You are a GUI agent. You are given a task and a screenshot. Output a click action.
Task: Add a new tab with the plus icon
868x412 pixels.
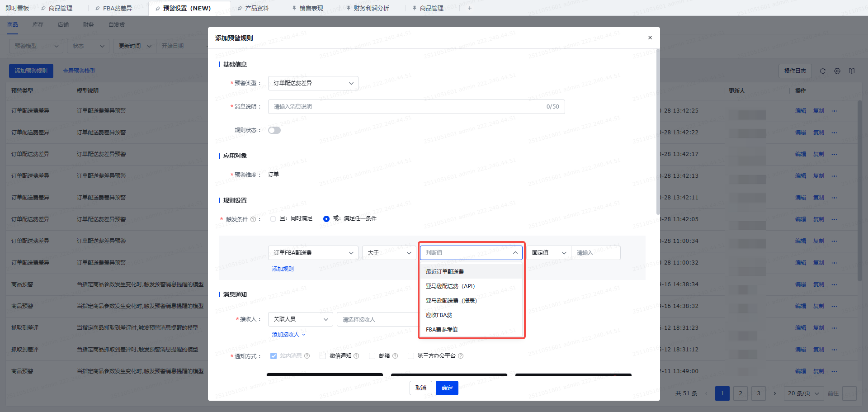pos(470,8)
